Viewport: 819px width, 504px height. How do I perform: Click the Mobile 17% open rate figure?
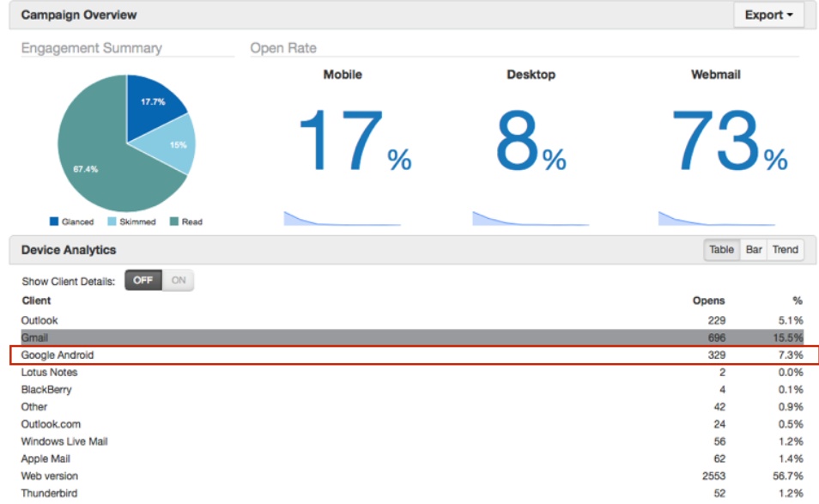click(355, 140)
